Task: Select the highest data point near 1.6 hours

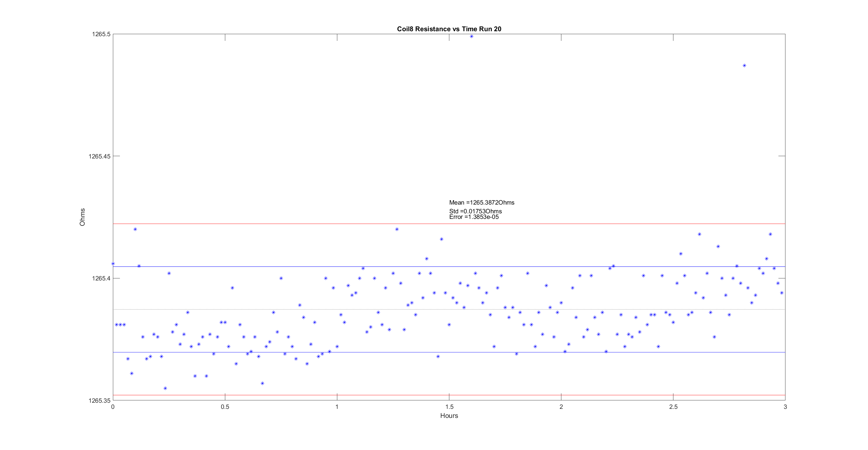Action: click(471, 36)
